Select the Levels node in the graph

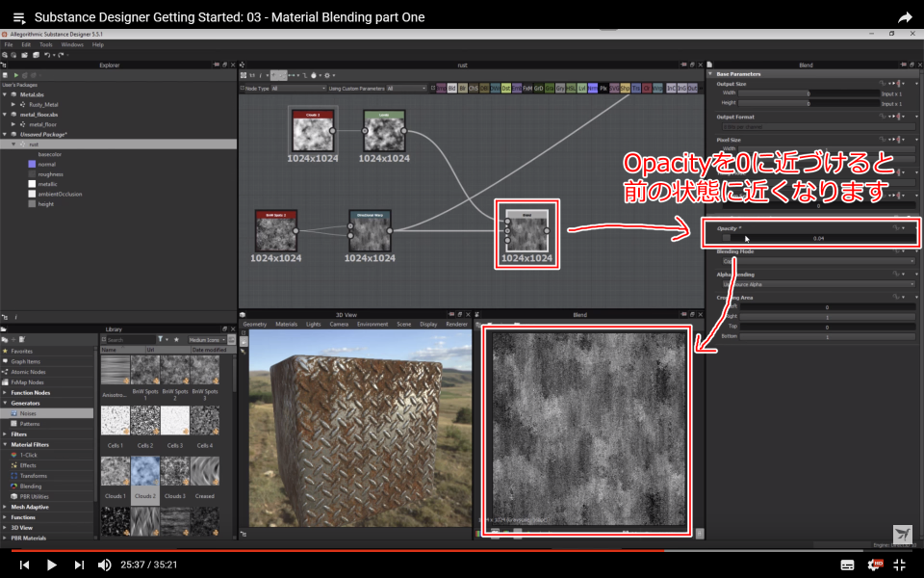tap(384, 131)
